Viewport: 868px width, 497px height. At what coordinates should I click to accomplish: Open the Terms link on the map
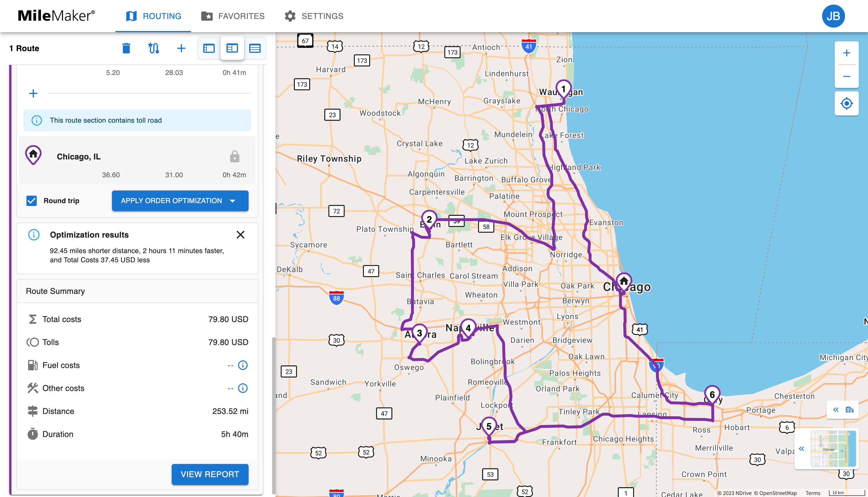click(813, 493)
